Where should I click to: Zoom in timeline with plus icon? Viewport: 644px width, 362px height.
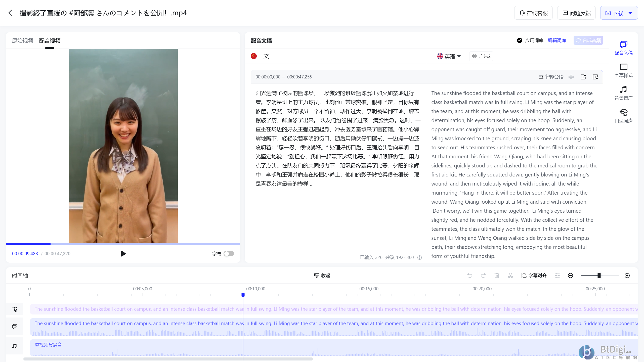pos(627,276)
